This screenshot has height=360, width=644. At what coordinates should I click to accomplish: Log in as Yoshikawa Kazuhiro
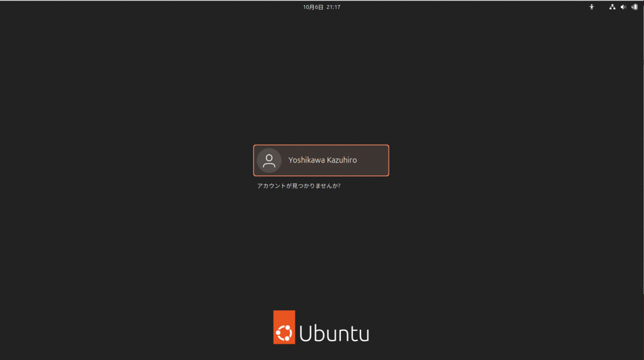pyautogui.click(x=321, y=160)
